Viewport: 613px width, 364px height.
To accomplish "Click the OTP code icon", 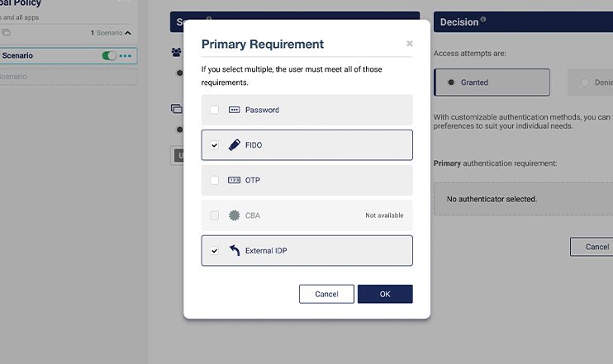I will (x=234, y=180).
